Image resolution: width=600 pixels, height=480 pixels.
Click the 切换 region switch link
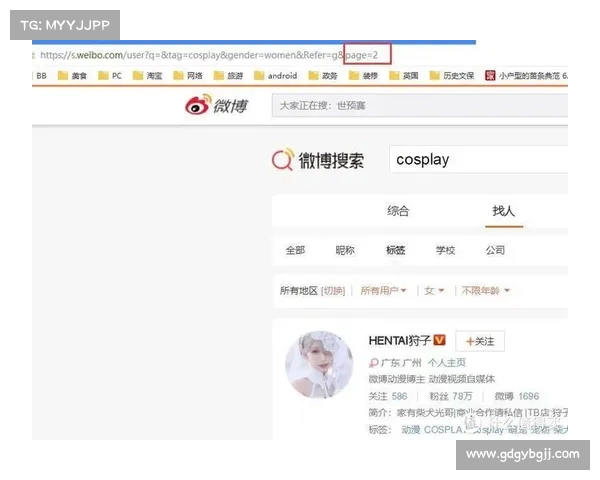pyautogui.click(x=333, y=291)
